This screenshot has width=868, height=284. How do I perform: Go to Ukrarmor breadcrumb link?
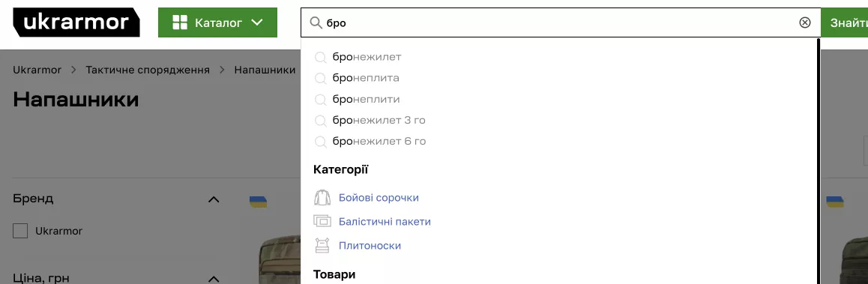[x=37, y=70]
